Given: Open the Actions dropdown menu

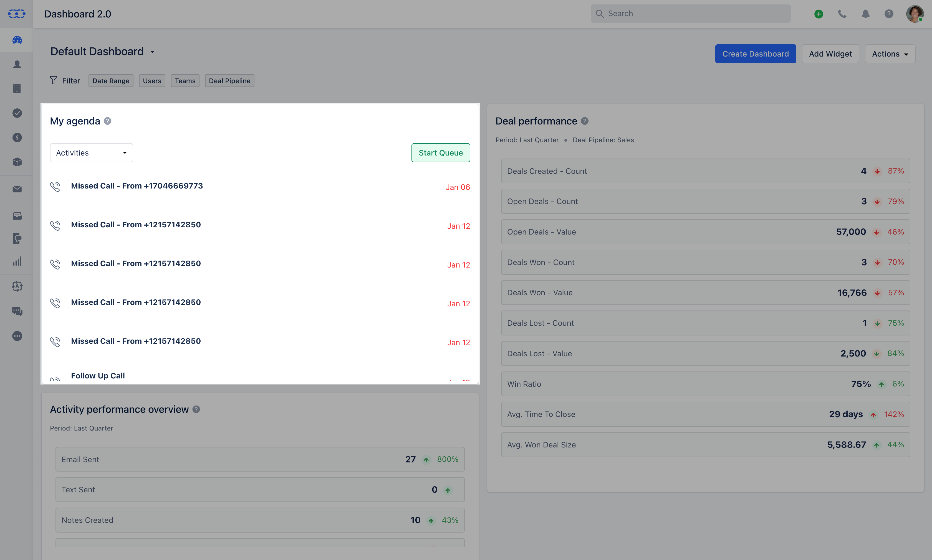Looking at the screenshot, I should coord(890,54).
